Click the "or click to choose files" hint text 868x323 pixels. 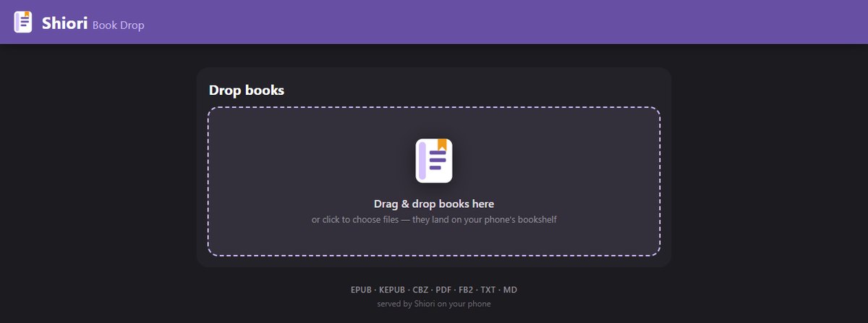click(x=434, y=219)
